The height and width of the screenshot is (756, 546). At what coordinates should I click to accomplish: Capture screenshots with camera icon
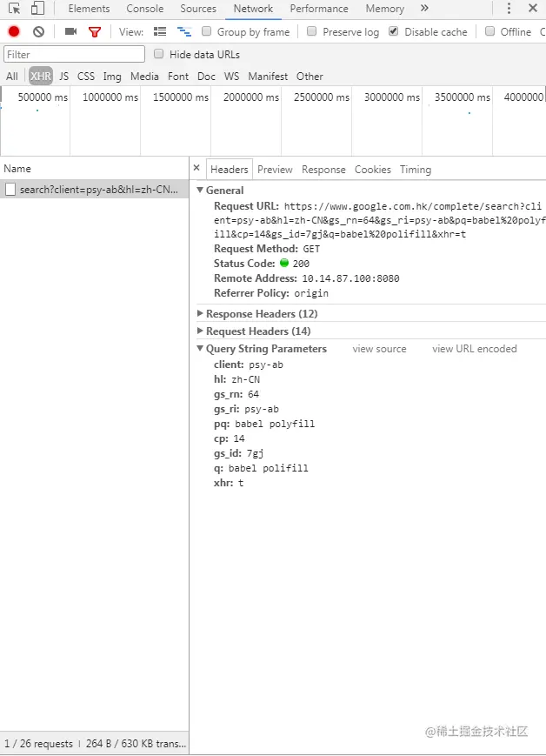point(70,32)
